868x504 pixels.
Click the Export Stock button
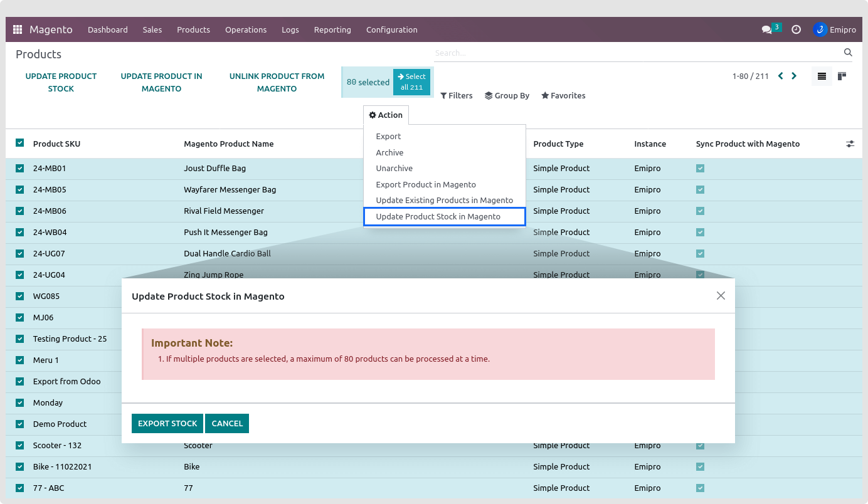coord(167,424)
